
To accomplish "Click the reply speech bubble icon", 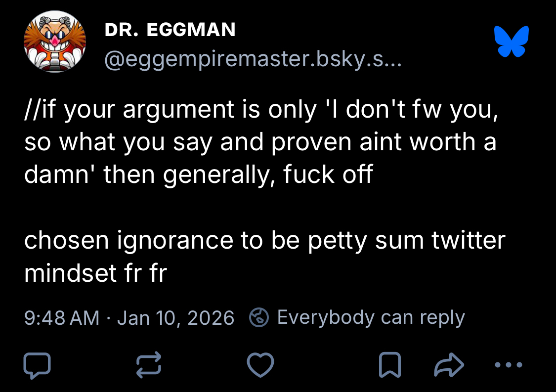I will [x=37, y=366].
